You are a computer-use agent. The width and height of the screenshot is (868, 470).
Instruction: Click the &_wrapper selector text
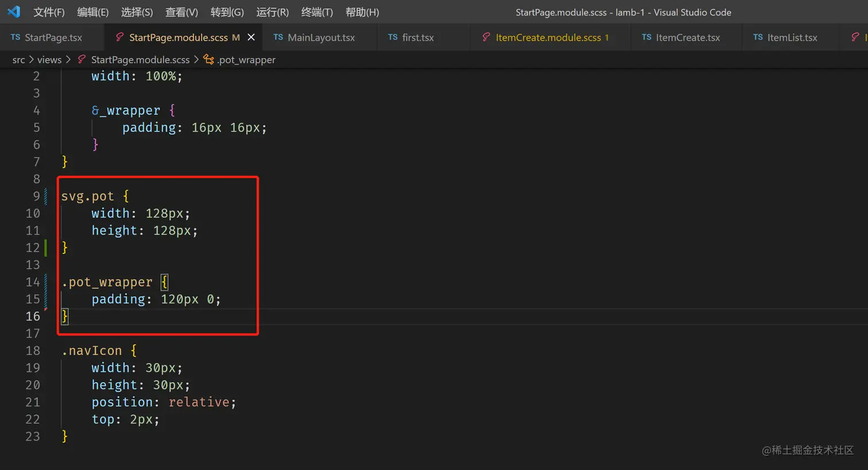click(126, 110)
